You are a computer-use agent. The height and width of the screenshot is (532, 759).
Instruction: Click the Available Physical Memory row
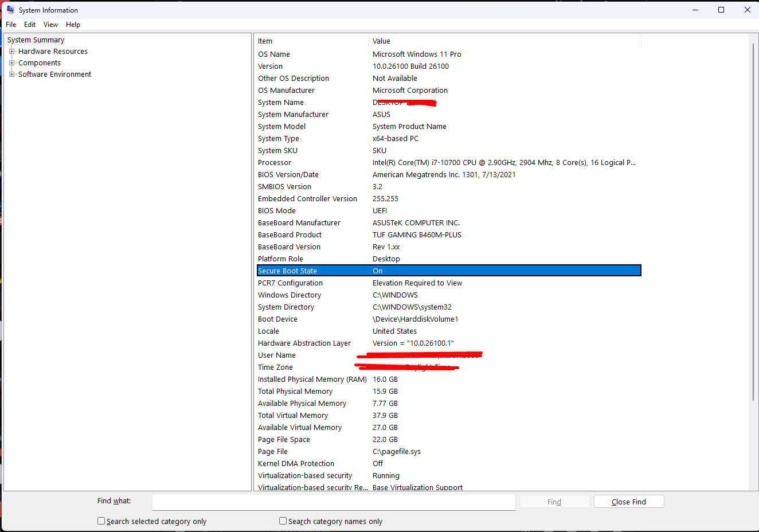[x=449, y=403]
